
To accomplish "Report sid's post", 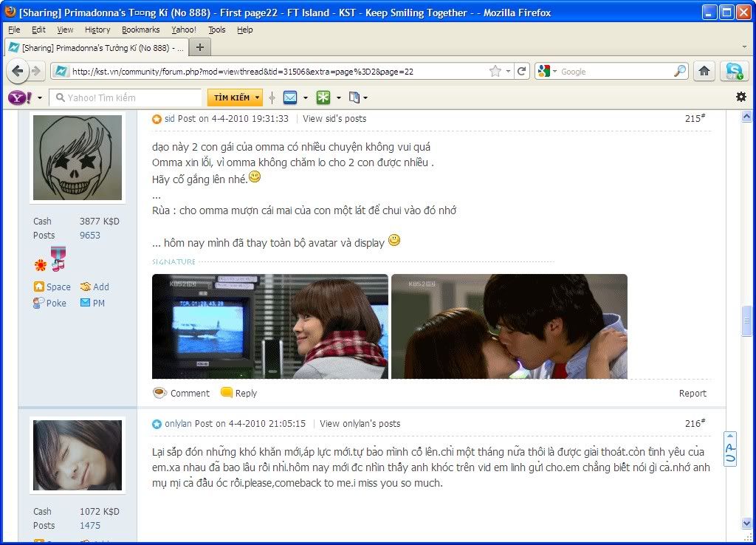I will point(693,393).
